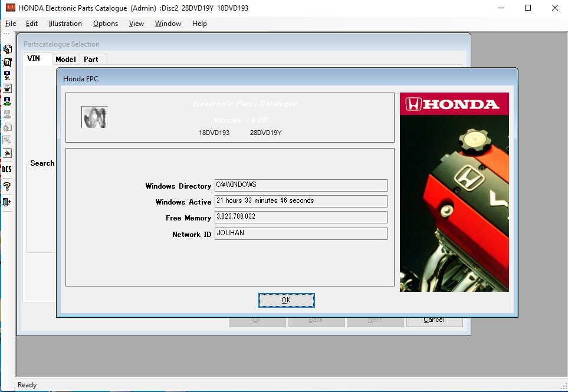Image resolution: width=568 pixels, height=392 pixels.
Task: Click the overlapping documents icon in left toolbar
Action: click(x=7, y=50)
